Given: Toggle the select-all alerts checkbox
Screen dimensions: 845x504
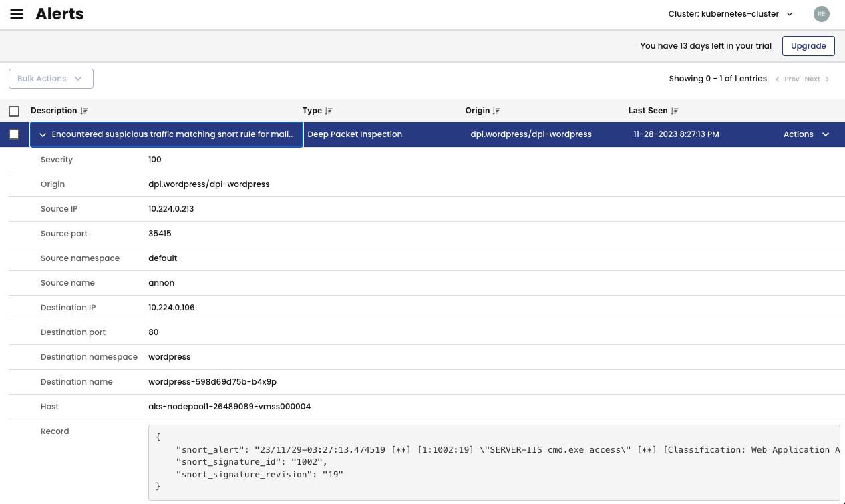Looking at the screenshot, I should coord(14,111).
